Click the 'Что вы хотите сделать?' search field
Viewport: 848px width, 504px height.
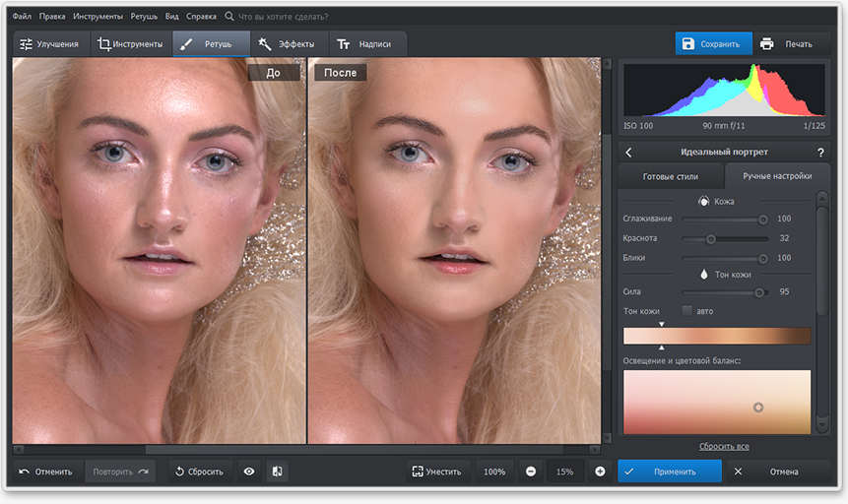[284, 17]
